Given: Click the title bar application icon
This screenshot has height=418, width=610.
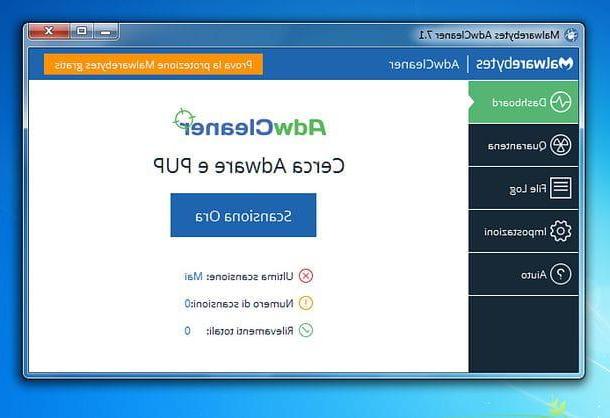Looking at the screenshot, I should (x=571, y=35).
